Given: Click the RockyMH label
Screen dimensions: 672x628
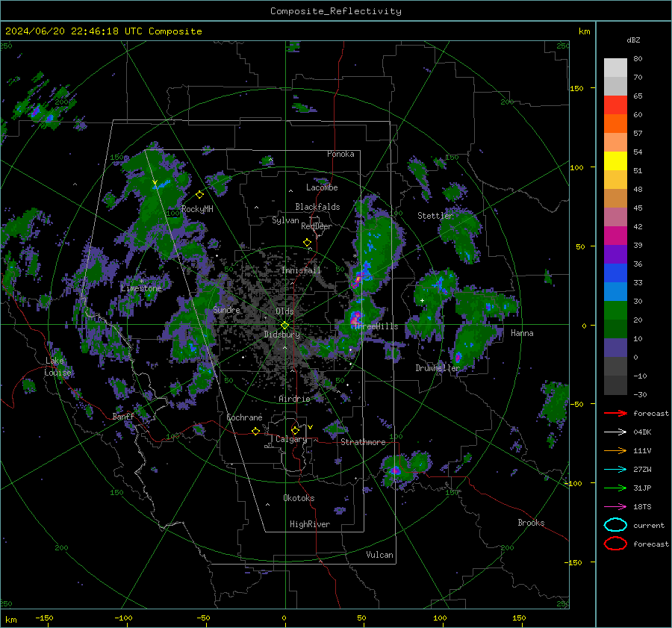Looking at the screenshot, I should coord(197,209).
